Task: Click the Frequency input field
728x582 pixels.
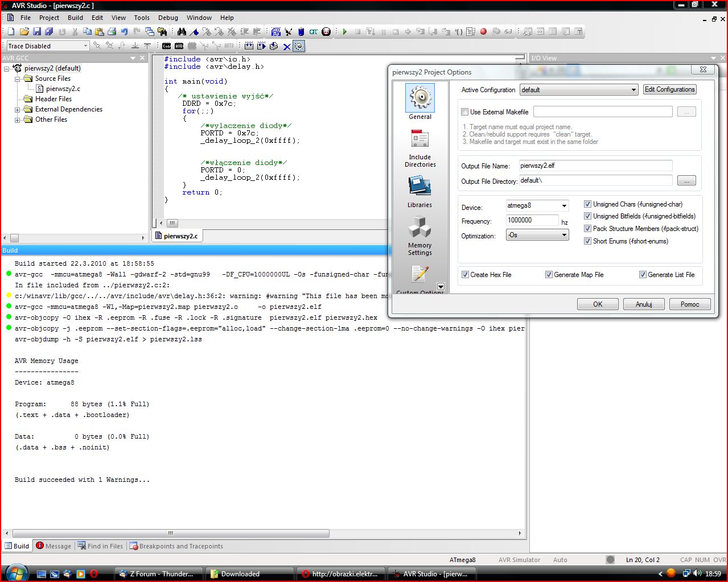Action: point(532,221)
